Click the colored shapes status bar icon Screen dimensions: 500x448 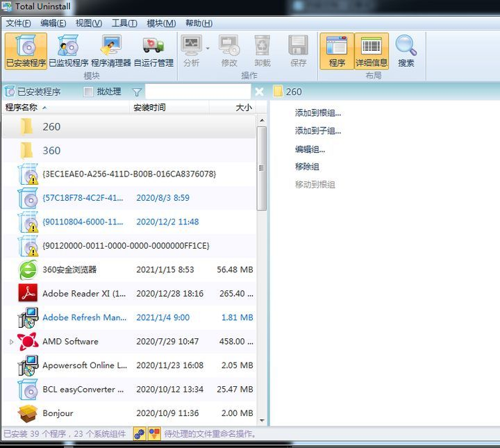pyautogui.click(x=155, y=434)
